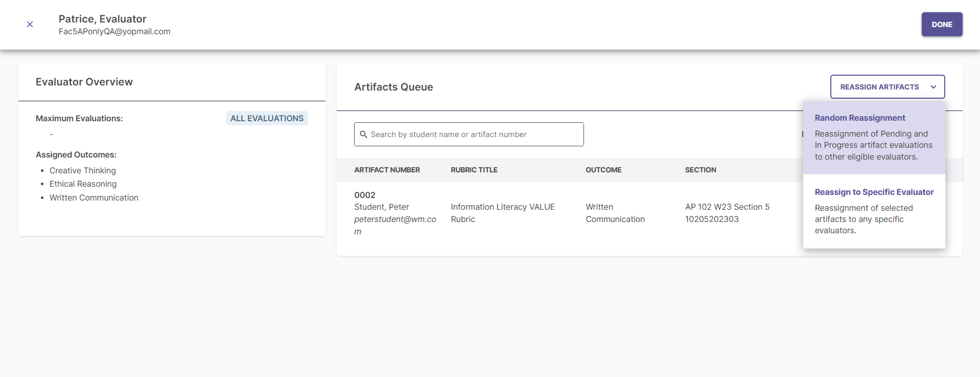Click the Patrice, Evaluator name heading
Viewport: 980px width, 377px height.
tap(103, 19)
